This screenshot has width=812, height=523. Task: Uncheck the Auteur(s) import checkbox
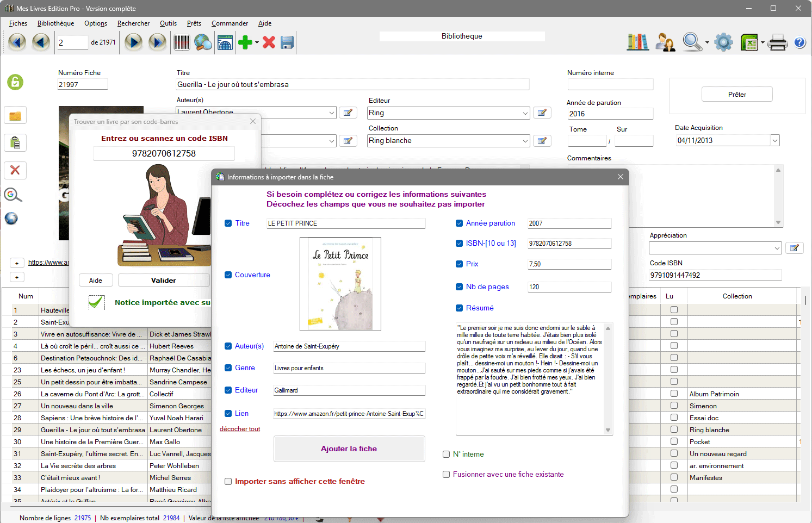[x=228, y=346]
